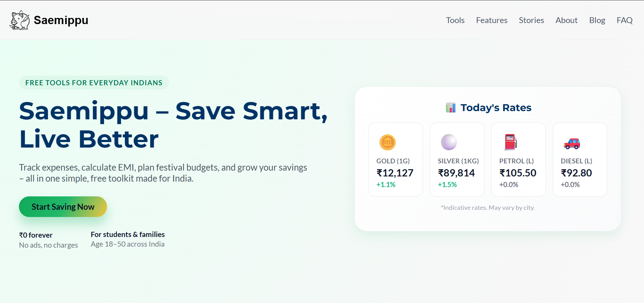Viewport: 644px width, 303px height.
Task: Select the PETROL (L) rate card
Action: click(x=518, y=160)
